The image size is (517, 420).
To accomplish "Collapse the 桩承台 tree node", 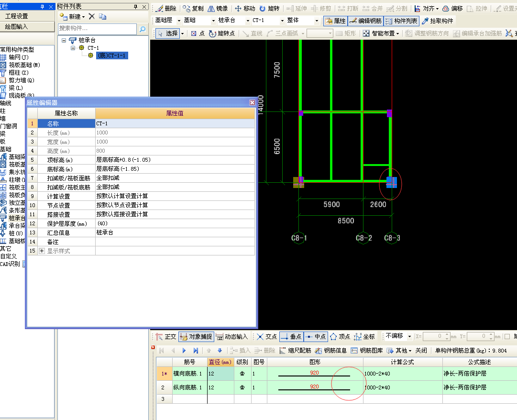I will pyautogui.click(x=64, y=40).
